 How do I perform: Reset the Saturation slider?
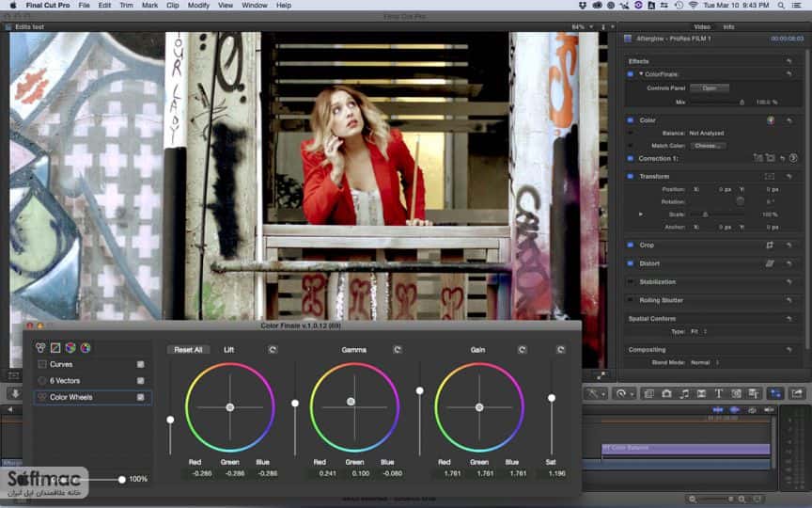point(560,350)
